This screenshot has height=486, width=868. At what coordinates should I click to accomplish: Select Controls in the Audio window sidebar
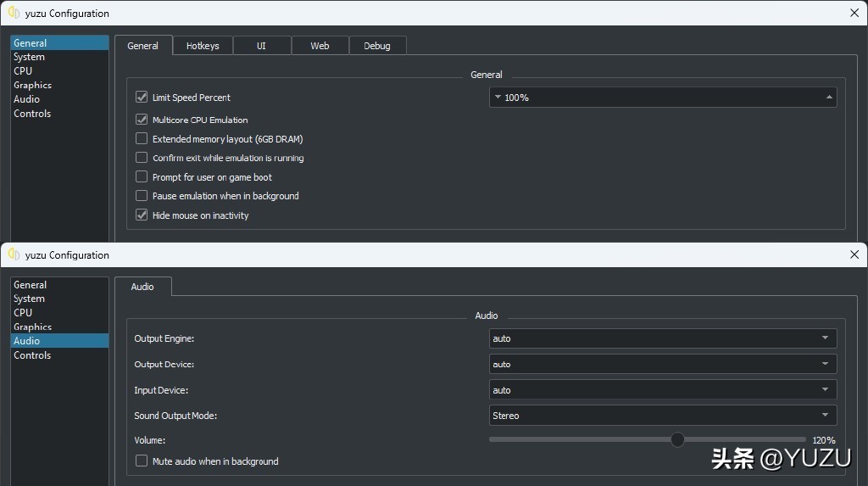tap(32, 355)
